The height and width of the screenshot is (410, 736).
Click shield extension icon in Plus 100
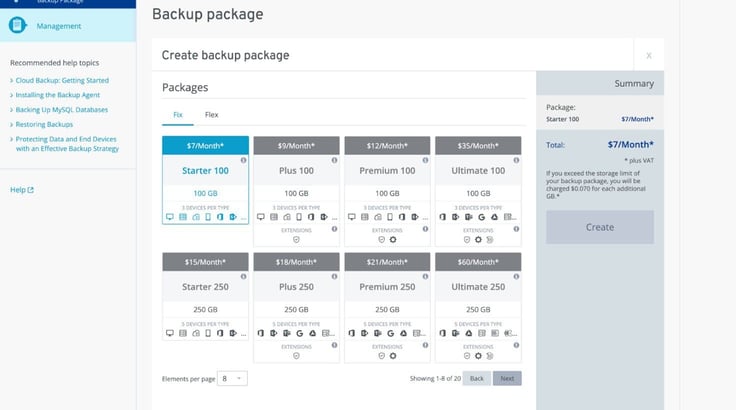tap(296, 240)
